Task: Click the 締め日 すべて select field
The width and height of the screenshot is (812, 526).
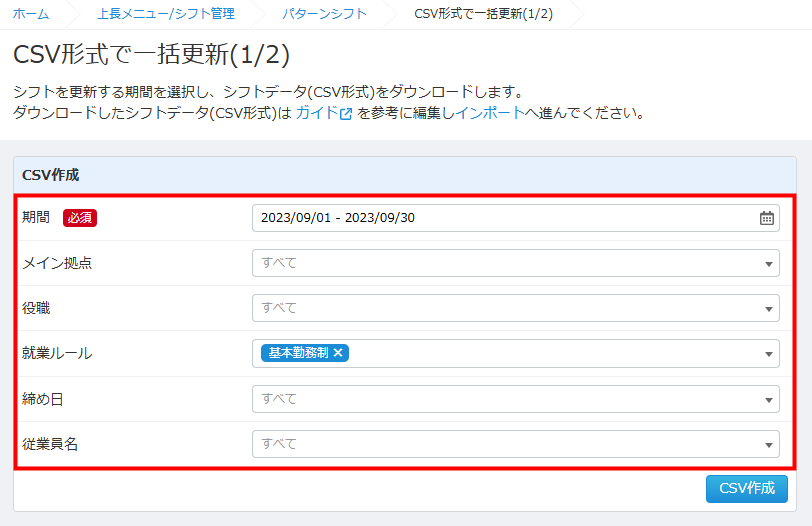Action: click(x=500, y=399)
